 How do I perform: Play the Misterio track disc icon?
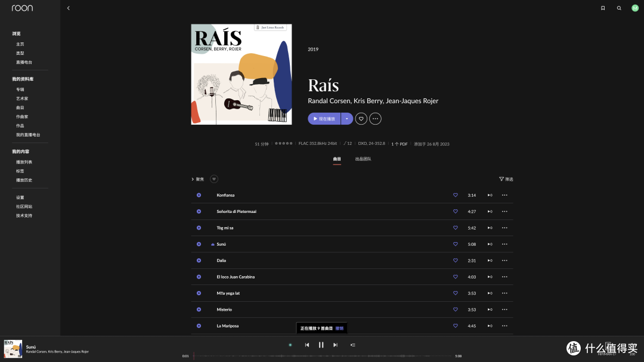199,310
